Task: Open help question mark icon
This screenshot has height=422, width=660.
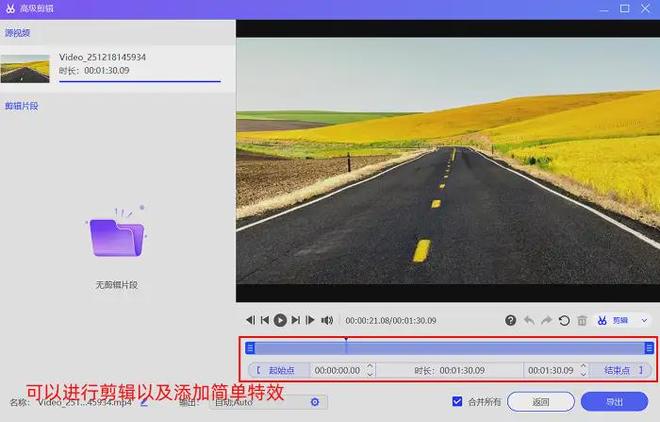Action: click(x=511, y=320)
